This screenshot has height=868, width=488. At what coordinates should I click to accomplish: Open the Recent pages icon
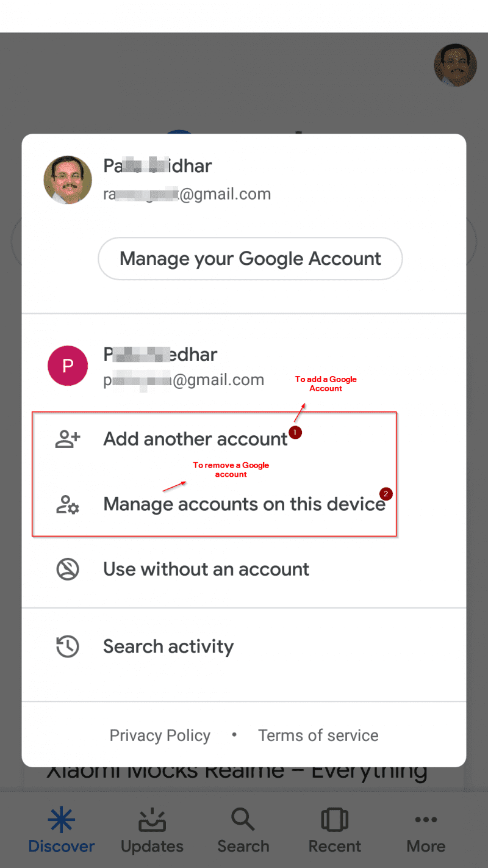(334, 820)
